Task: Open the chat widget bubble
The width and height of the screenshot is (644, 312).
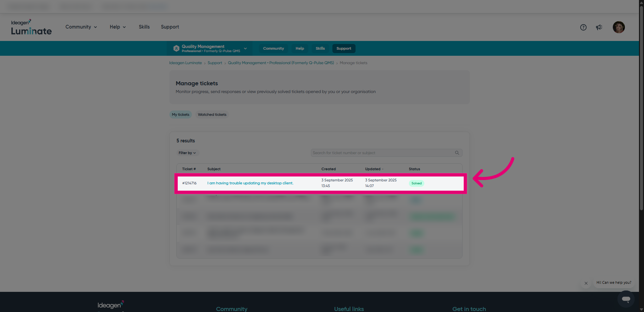Action: [626, 299]
